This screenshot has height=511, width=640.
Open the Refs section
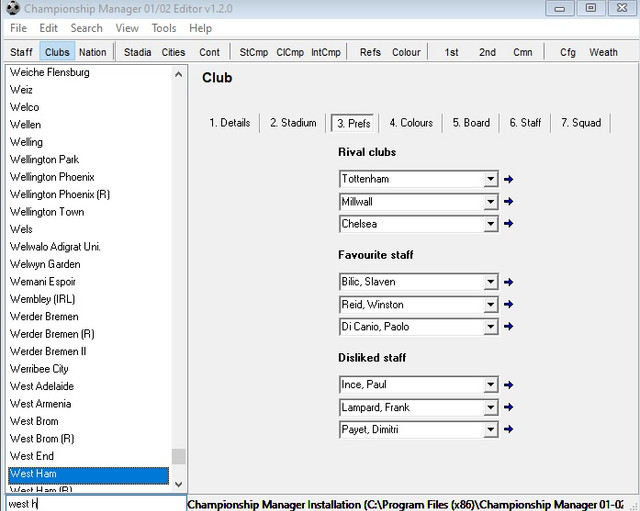coord(370,52)
